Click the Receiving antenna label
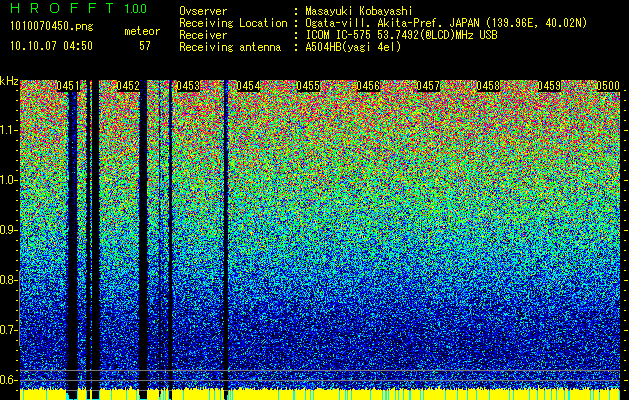Screen dimensions: 629x400 pyautogui.click(x=230, y=47)
